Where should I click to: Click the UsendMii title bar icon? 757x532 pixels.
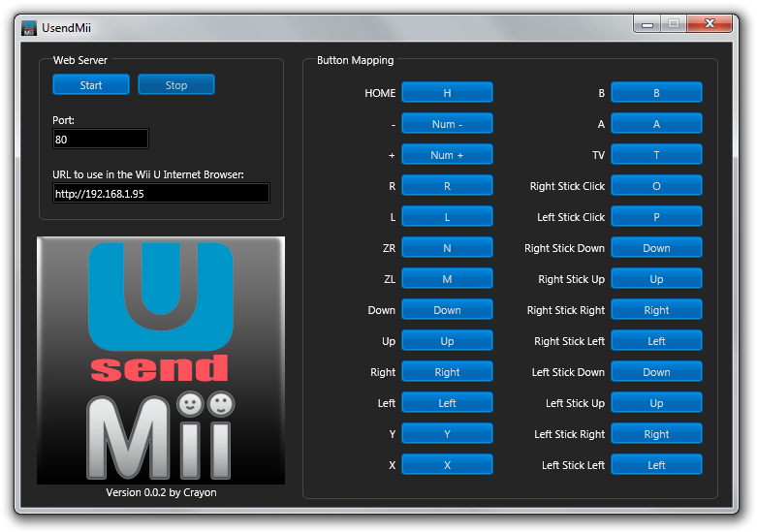point(29,28)
